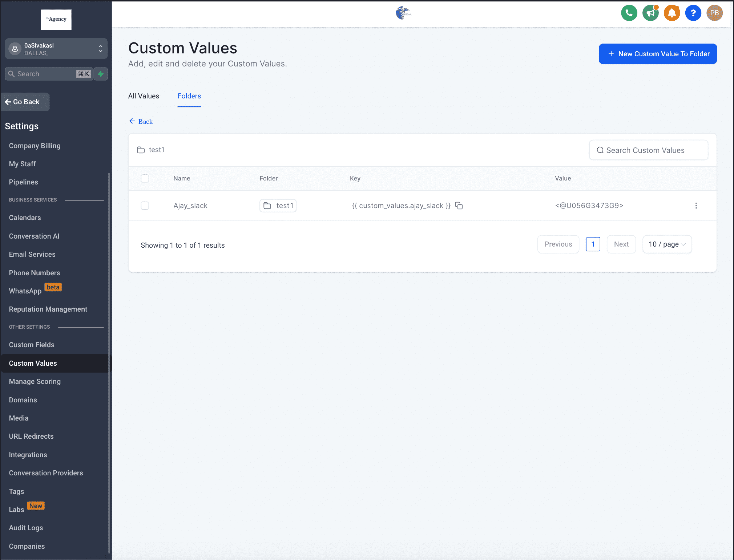Viewport: 734px width, 560px height.
Task: Click New Custom Value To Folder button
Action: coord(658,54)
